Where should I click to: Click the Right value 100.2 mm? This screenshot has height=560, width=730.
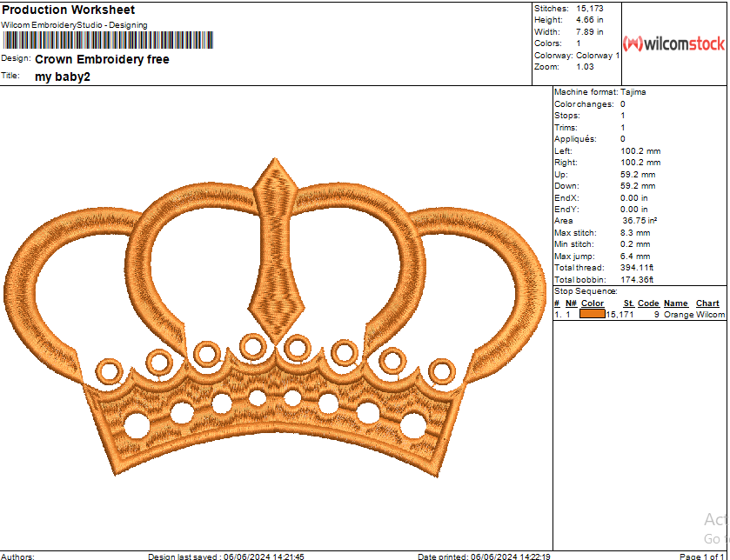pos(640,163)
